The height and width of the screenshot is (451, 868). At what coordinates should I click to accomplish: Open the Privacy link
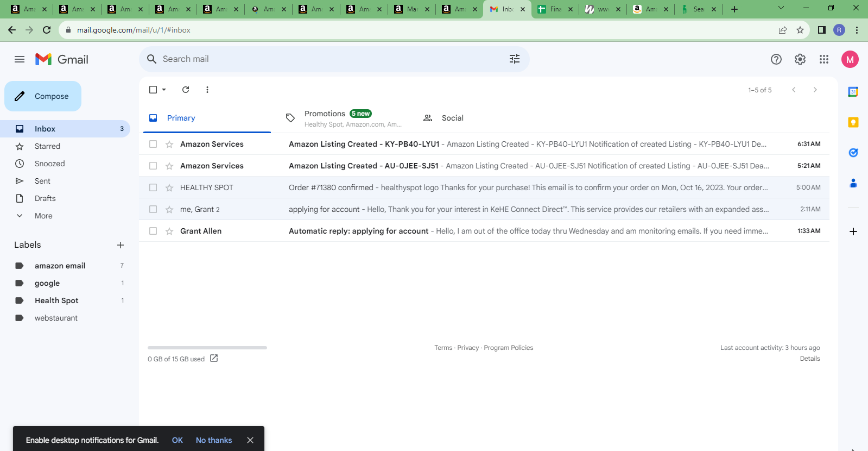pos(468,348)
